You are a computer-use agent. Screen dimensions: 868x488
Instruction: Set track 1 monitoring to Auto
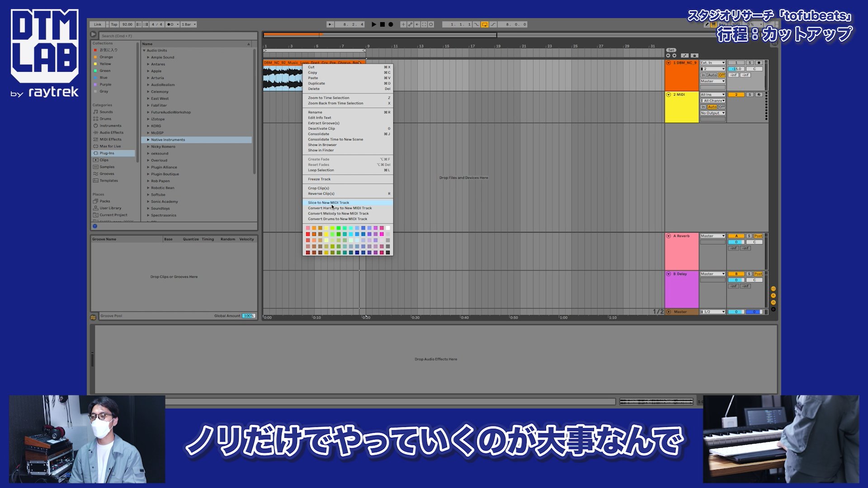(712, 75)
